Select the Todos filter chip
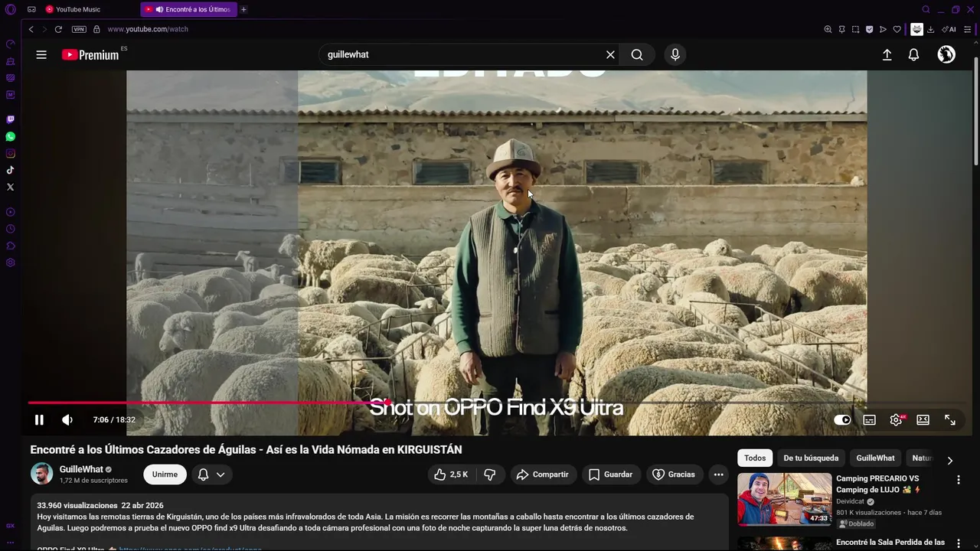The width and height of the screenshot is (980, 551). pos(755,458)
